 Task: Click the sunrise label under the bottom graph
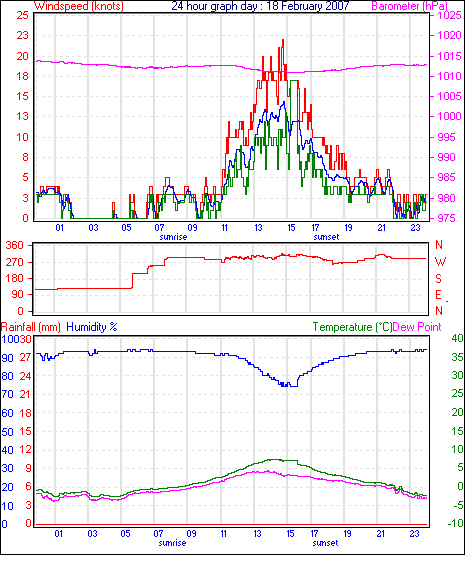(172, 543)
